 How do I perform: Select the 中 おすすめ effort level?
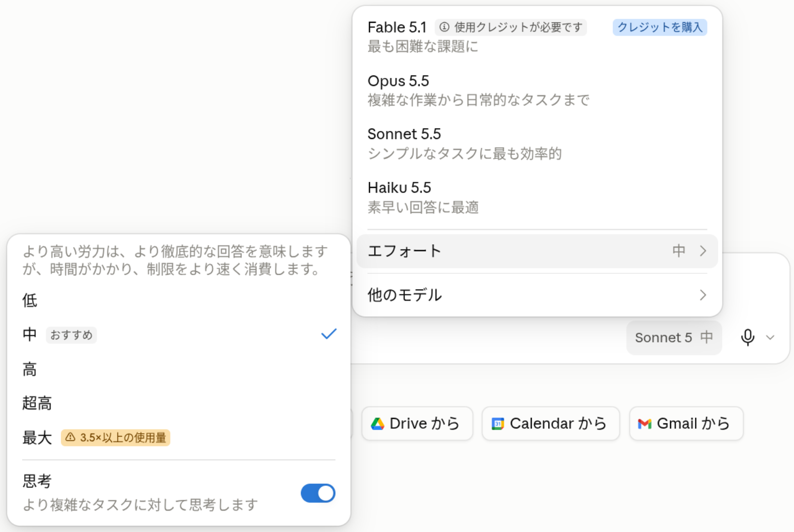tap(179, 335)
